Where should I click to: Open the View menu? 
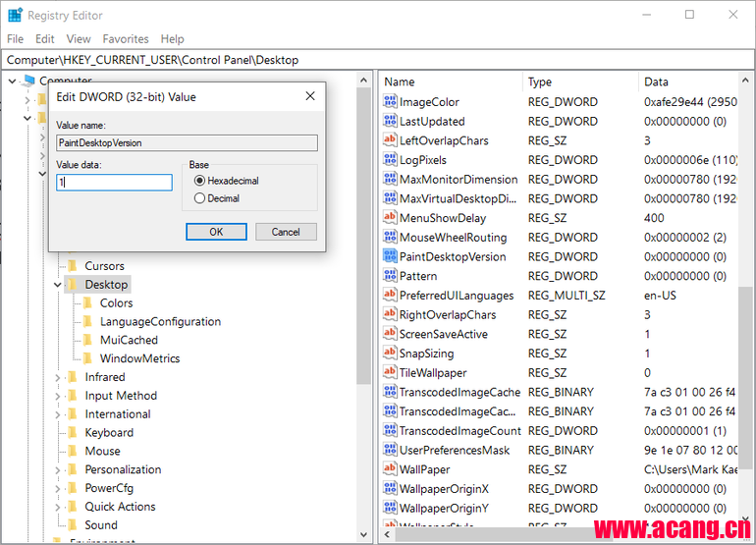[x=79, y=38]
